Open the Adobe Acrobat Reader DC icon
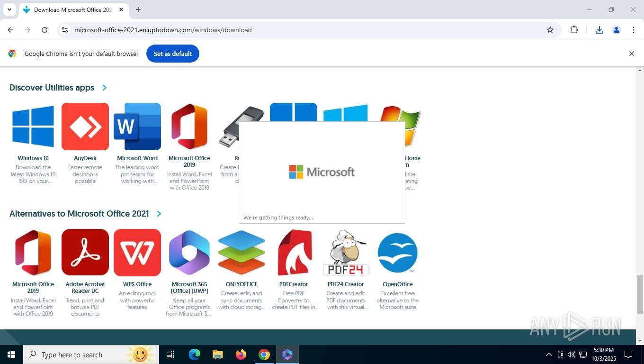This screenshot has height=364, width=644. pyautogui.click(x=85, y=253)
